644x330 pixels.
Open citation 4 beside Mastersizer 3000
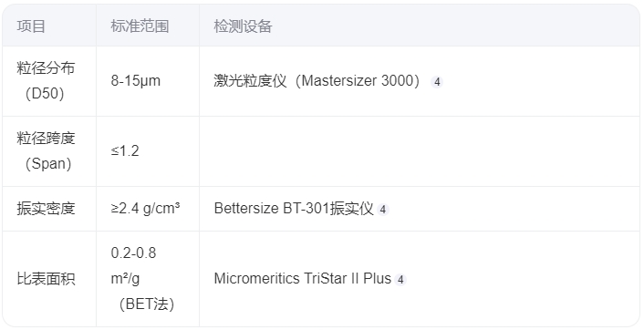pos(437,82)
